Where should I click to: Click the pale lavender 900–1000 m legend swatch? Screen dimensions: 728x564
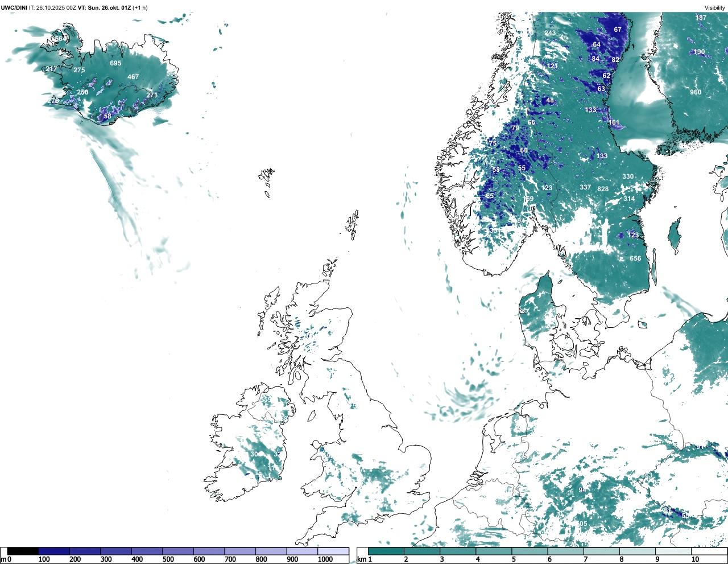click(x=301, y=551)
